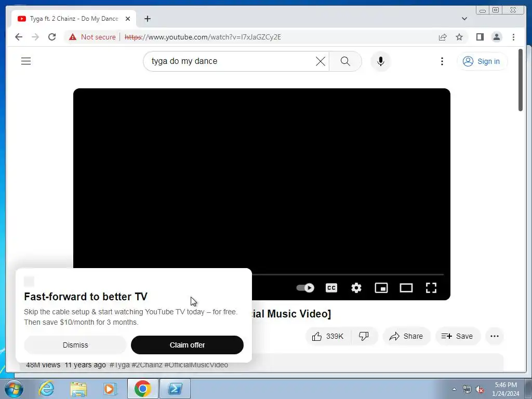This screenshot has height=399, width=532.
Task: Save the video to a playlist
Action: tap(458, 336)
